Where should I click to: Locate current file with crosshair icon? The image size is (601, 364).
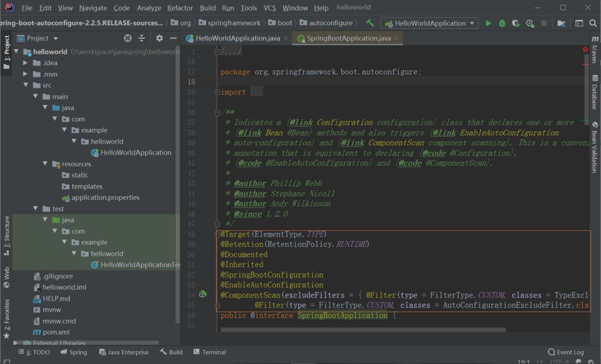(x=127, y=38)
